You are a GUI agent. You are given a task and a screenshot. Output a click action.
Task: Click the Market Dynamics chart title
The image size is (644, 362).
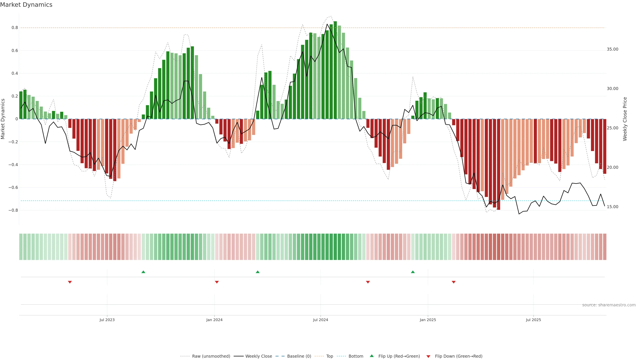point(26,5)
